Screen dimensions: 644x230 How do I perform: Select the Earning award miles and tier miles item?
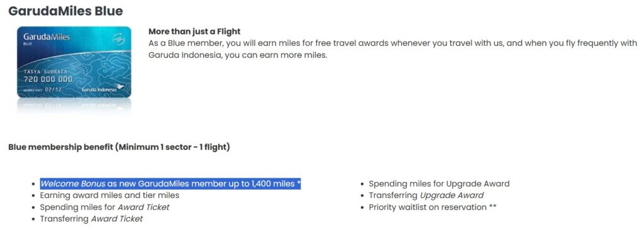click(109, 195)
